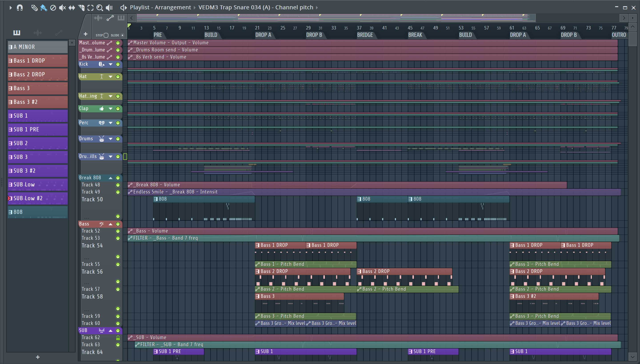Open the Playlist - Arrangement menu

click(160, 8)
